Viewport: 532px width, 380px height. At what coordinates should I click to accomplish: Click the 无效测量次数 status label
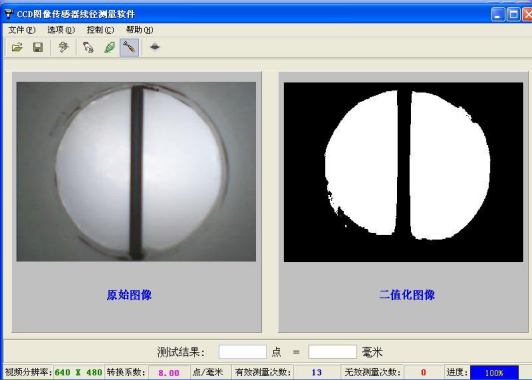click(x=373, y=372)
